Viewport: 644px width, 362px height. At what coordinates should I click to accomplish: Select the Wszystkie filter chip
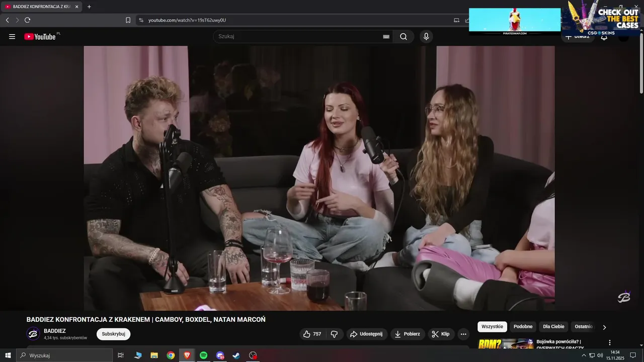coord(492,327)
